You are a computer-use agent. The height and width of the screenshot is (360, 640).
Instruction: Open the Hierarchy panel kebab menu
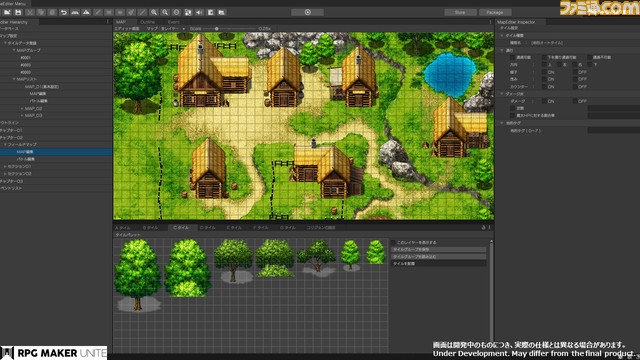pos(108,22)
